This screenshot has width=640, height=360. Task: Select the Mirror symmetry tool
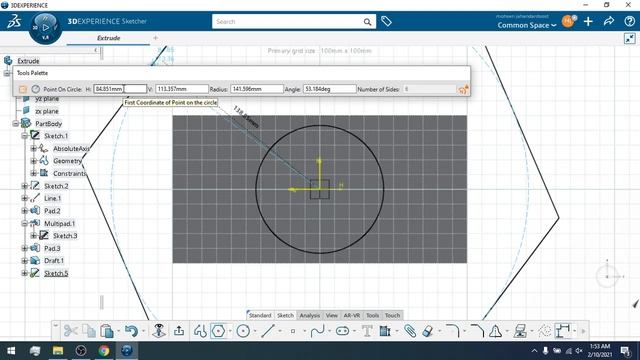(x=496, y=331)
